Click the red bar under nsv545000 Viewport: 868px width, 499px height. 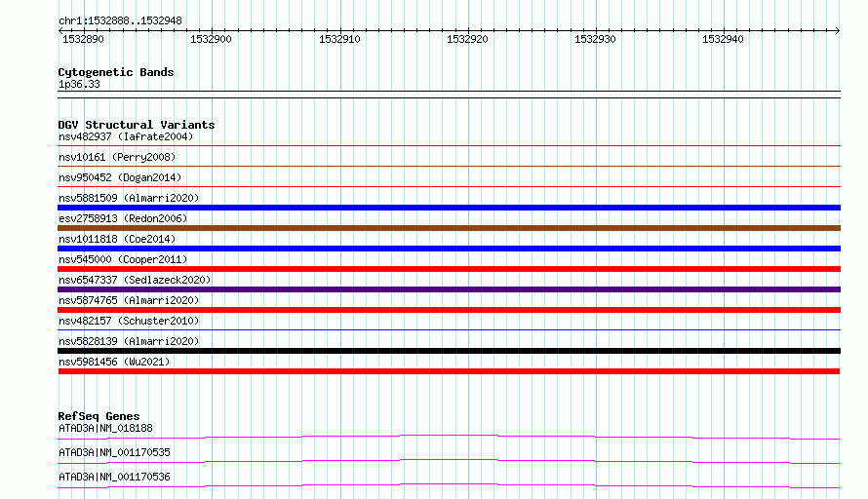click(x=449, y=269)
